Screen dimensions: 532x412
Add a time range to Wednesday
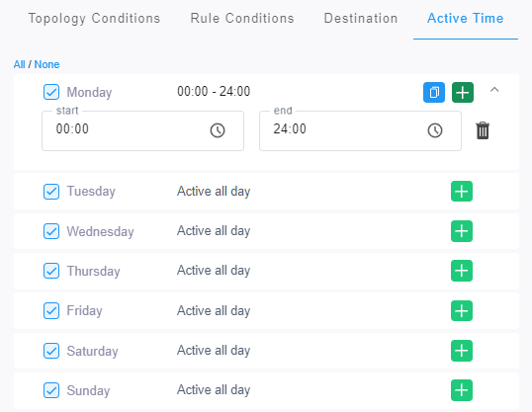click(462, 231)
